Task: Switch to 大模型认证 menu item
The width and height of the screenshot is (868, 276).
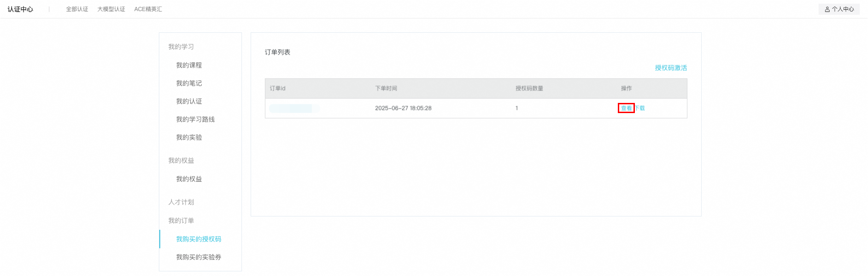Action: click(111, 9)
